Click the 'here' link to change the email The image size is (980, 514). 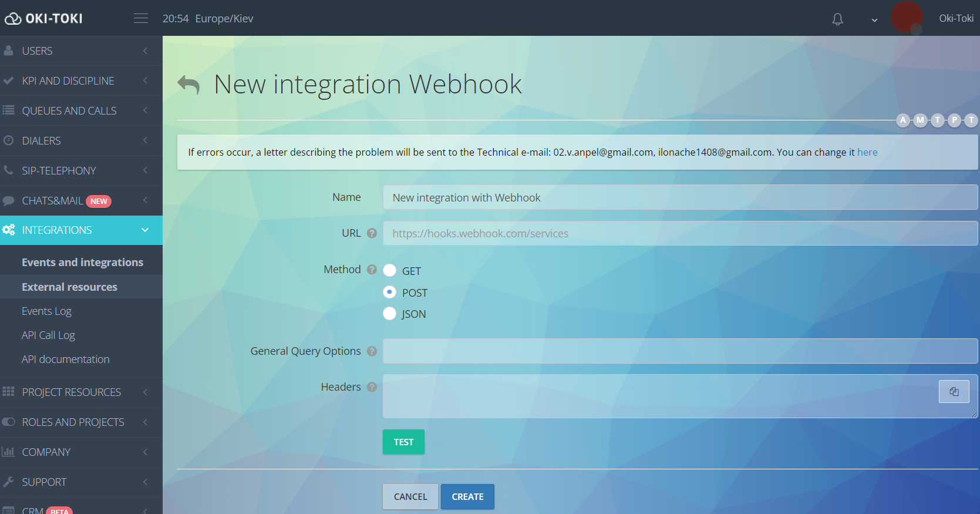pos(867,152)
